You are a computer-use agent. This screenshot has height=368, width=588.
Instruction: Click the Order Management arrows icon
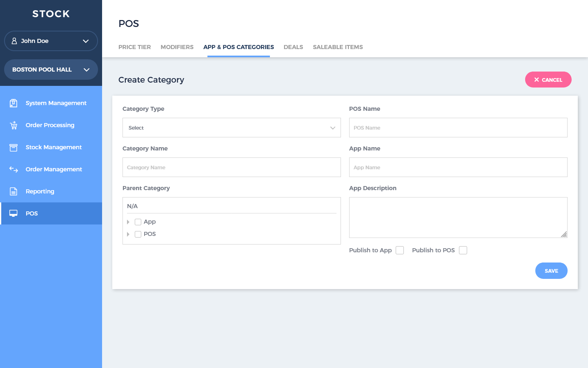13,169
